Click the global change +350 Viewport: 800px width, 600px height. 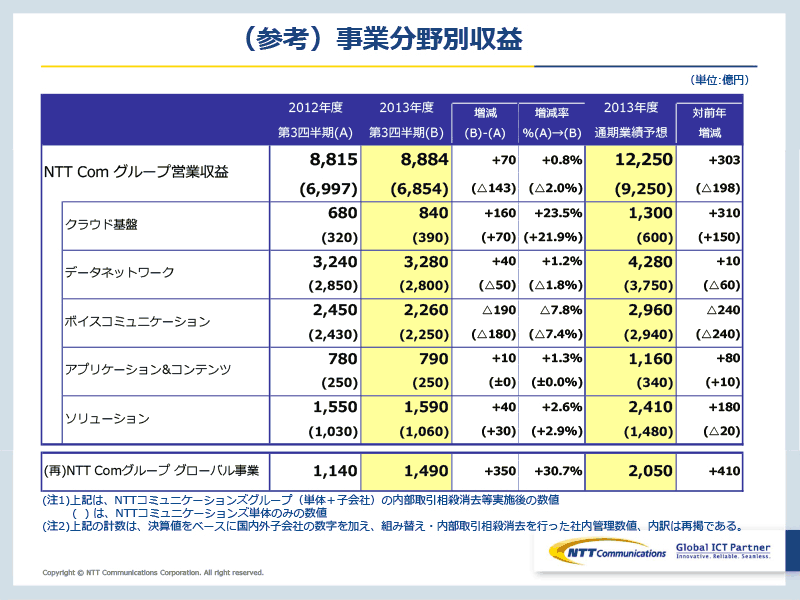coord(500,471)
